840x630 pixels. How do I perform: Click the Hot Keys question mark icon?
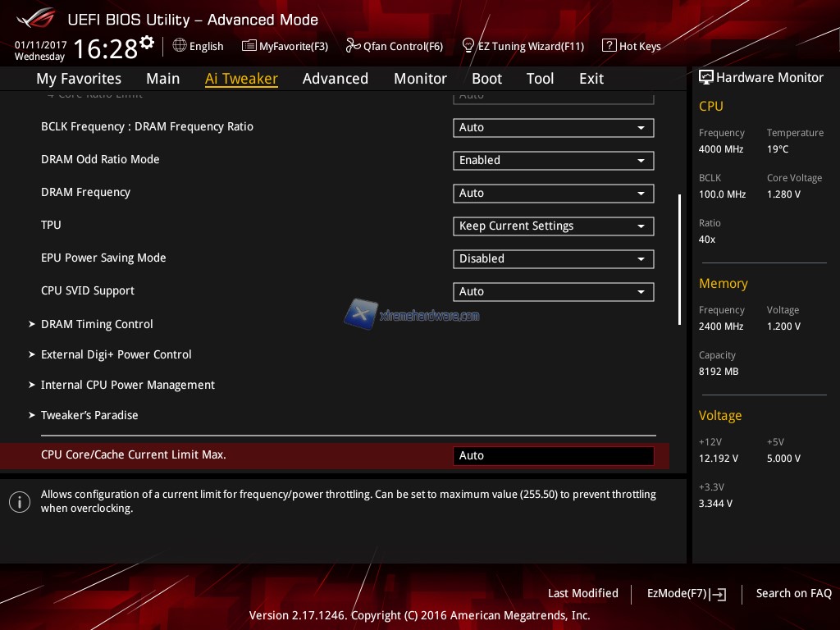pos(609,46)
